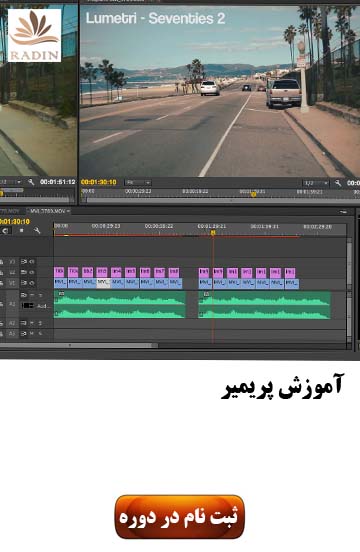Hide video track V2 with eye icon
The width and height of the screenshot is (360, 552).
pos(32,272)
